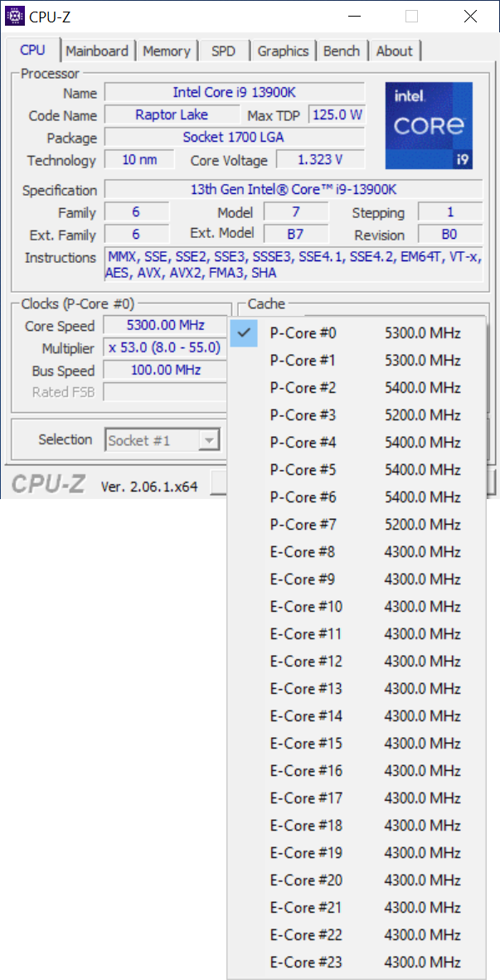500x980 pixels.
Task: Click the Max TDP value 125.0 W
Action: [337, 115]
